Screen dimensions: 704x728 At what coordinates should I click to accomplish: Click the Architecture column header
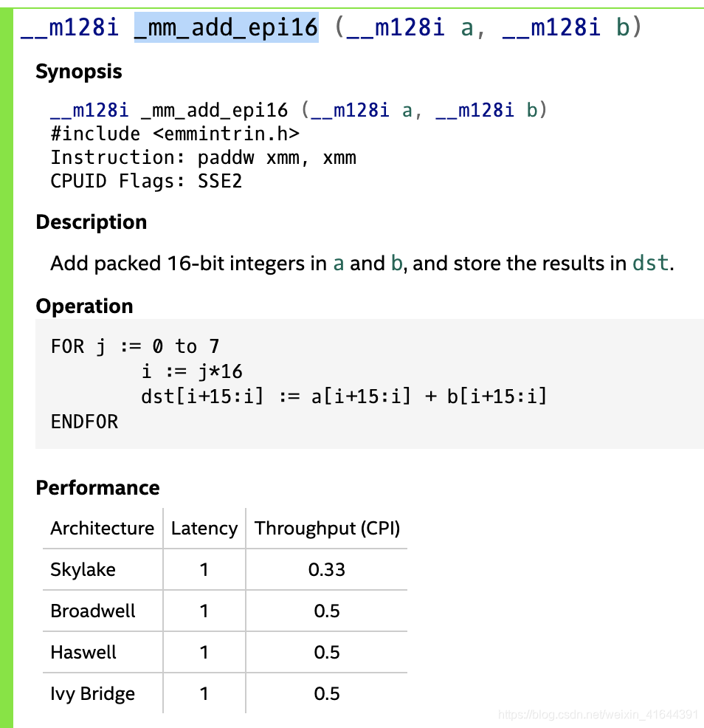tap(103, 529)
